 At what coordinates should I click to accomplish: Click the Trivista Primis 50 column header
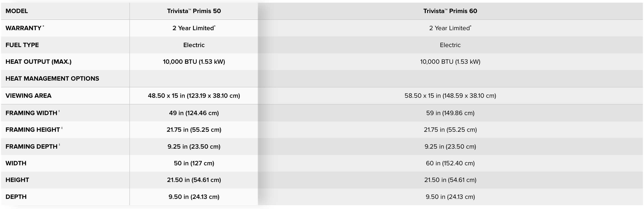(194, 11)
